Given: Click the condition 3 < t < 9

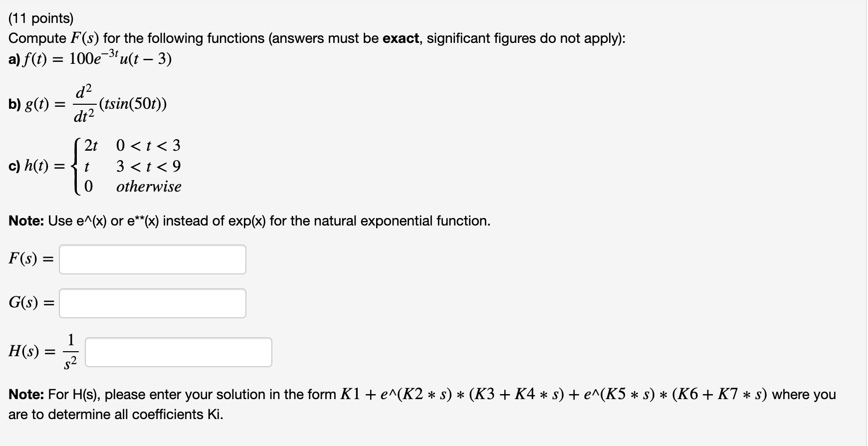Looking at the screenshot, I should pyautogui.click(x=148, y=166).
